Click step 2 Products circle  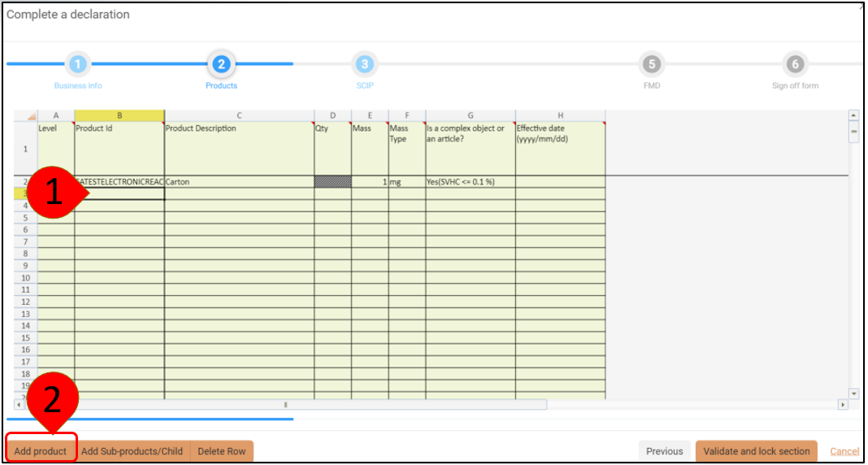221,63
